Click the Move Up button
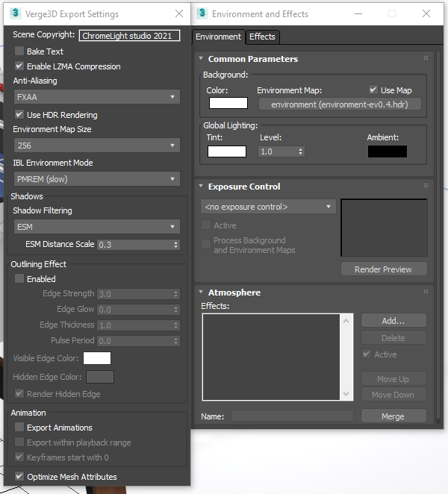 point(393,378)
